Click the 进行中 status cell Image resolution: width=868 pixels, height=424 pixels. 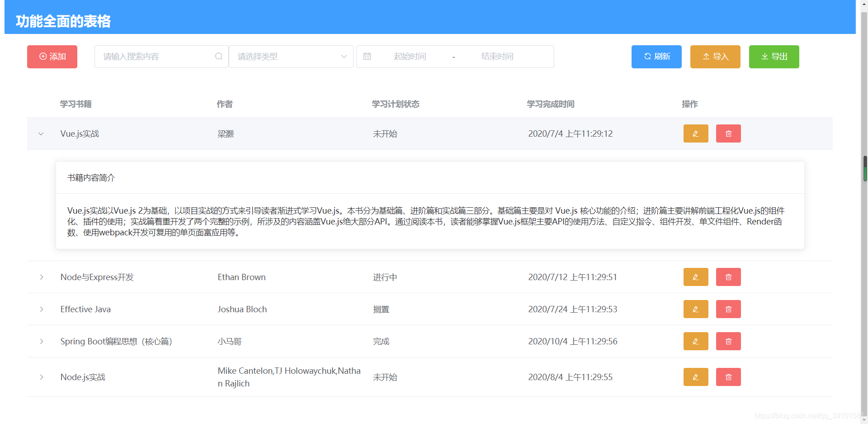(385, 277)
